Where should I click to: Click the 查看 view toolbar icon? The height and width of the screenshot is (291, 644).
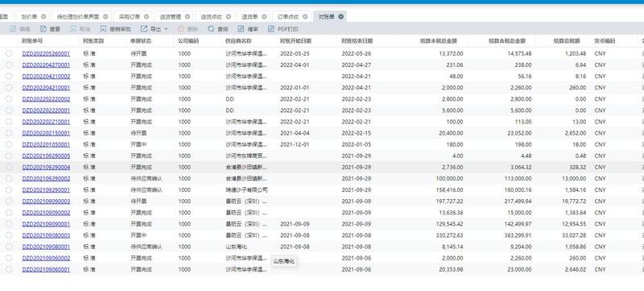43,29
